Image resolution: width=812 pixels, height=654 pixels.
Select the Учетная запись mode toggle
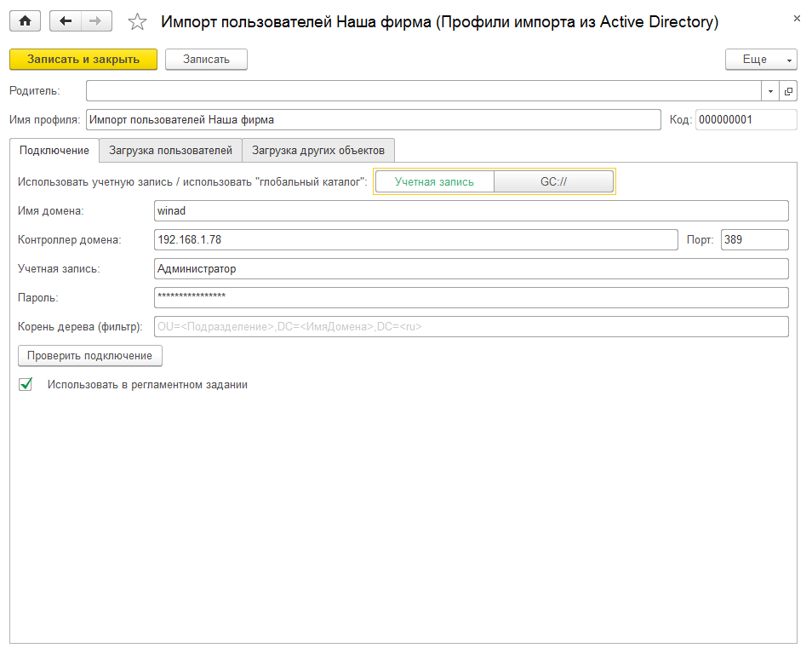click(x=434, y=181)
